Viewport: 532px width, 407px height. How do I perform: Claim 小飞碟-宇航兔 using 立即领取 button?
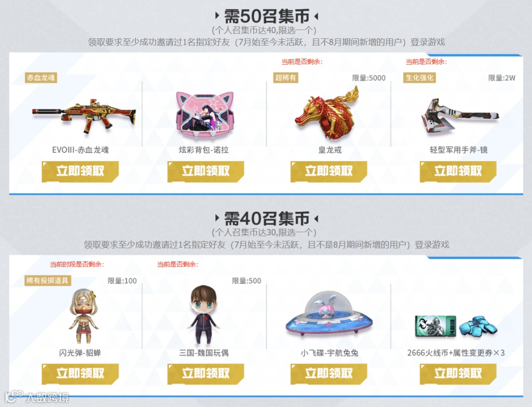(x=329, y=373)
